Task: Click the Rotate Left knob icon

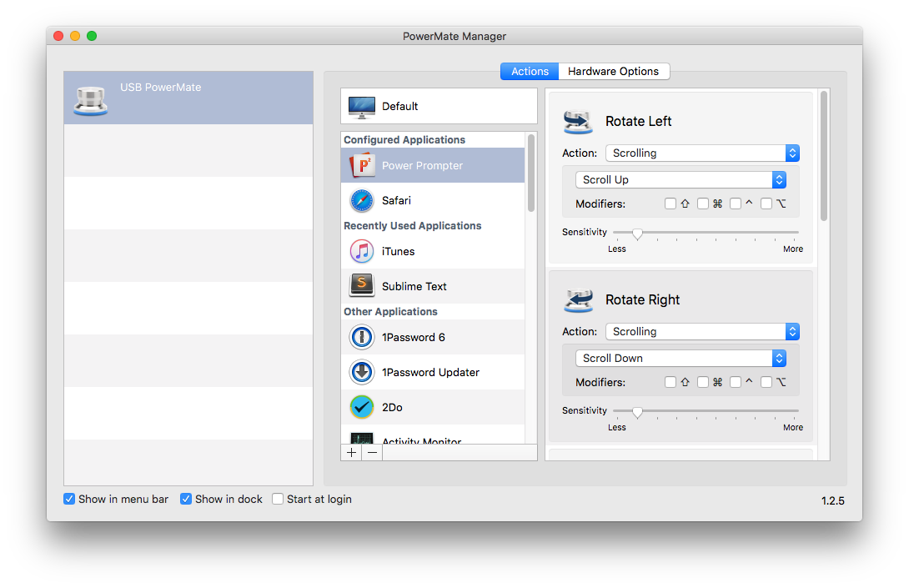Action: 577,122
